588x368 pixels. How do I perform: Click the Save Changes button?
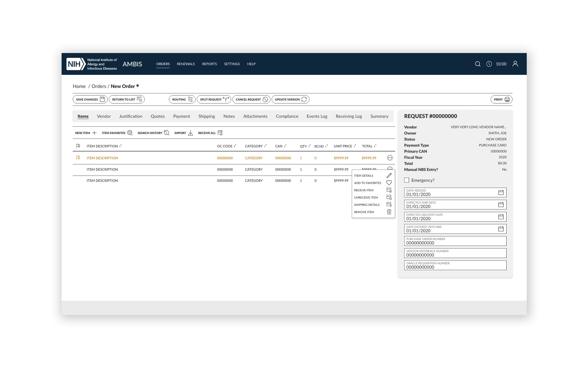[x=90, y=99]
